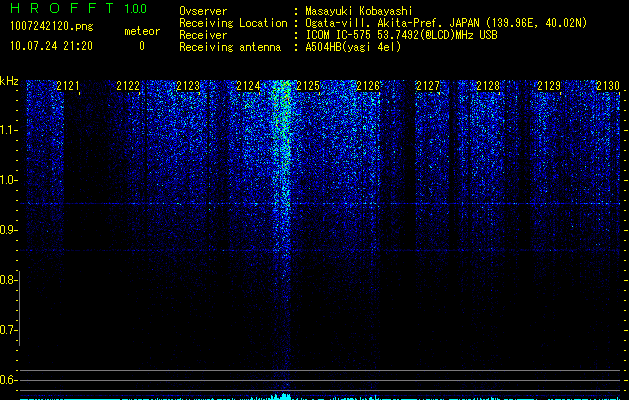Click the 0.6 kHz axis label
629x400 pixels.
click(x=8, y=380)
